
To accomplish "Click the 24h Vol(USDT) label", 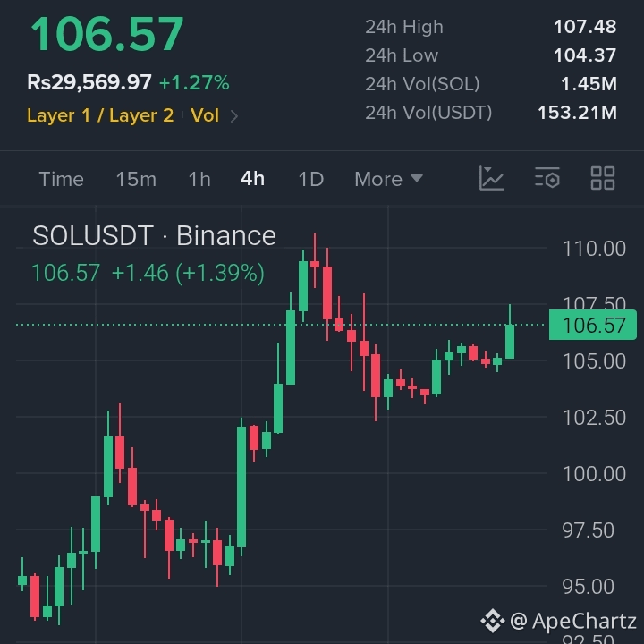I will point(428,113).
